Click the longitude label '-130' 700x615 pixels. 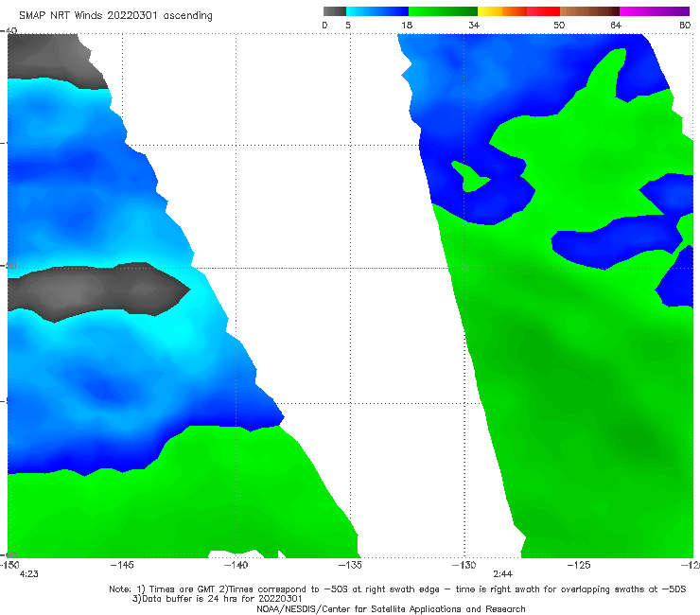point(464,565)
